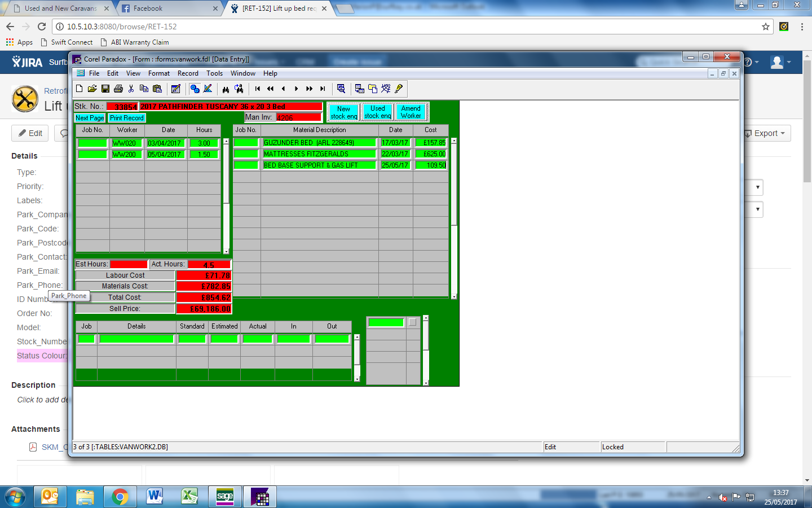
Task: Click the Edit button in JIRA page
Action: pos(30,133)
